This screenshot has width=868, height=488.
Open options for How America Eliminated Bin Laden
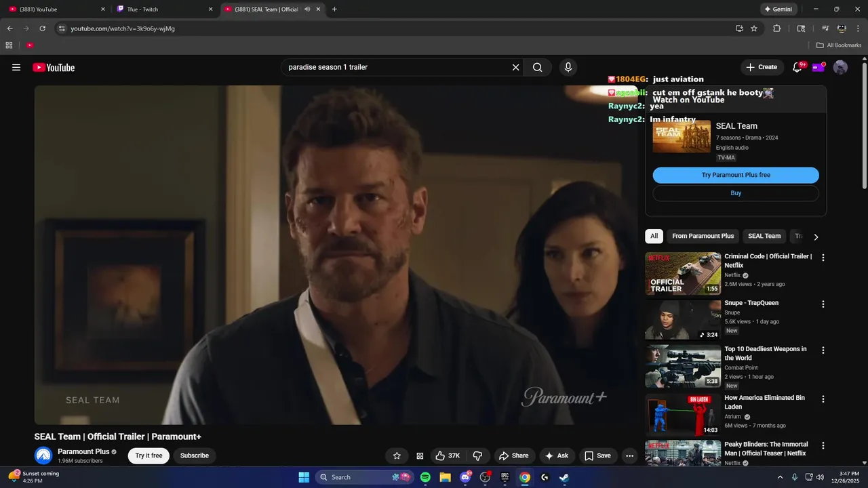coord(823,399)
